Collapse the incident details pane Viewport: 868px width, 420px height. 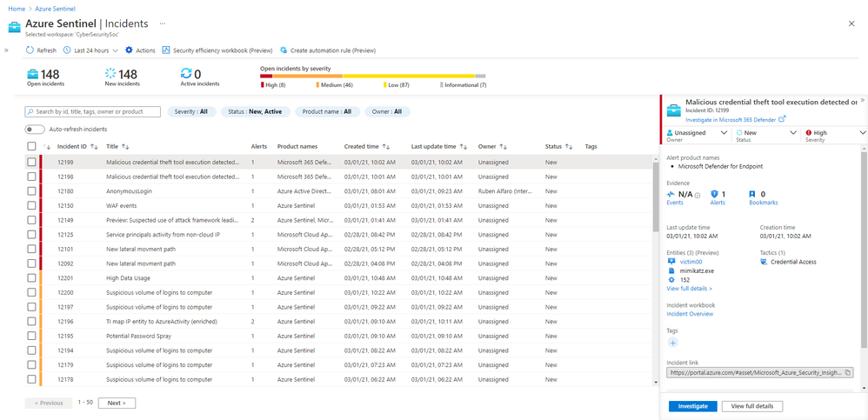coord(862,100)
